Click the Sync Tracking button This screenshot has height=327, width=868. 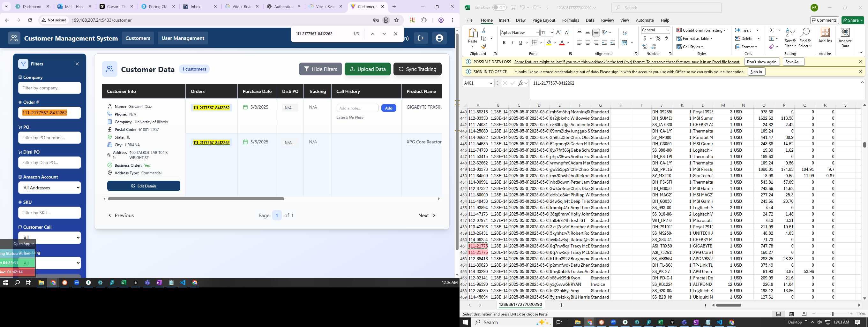click(417, 69)
